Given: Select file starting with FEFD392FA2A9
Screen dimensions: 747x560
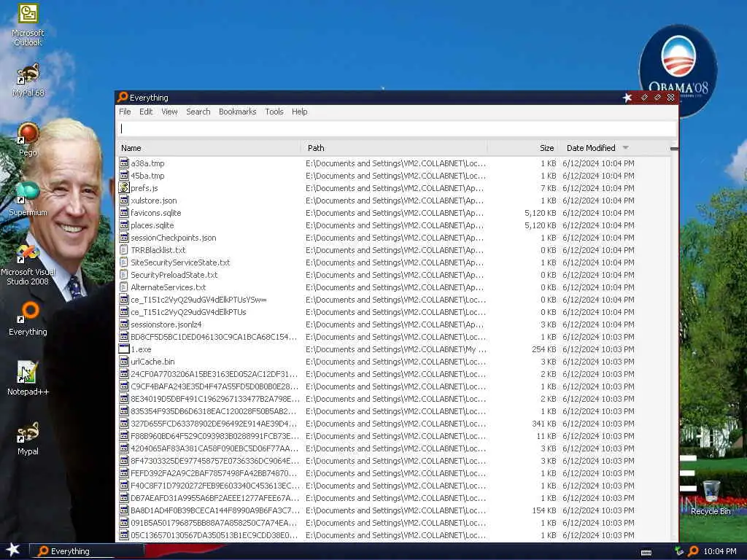Looking at the screenshot, I should point(214,472).
